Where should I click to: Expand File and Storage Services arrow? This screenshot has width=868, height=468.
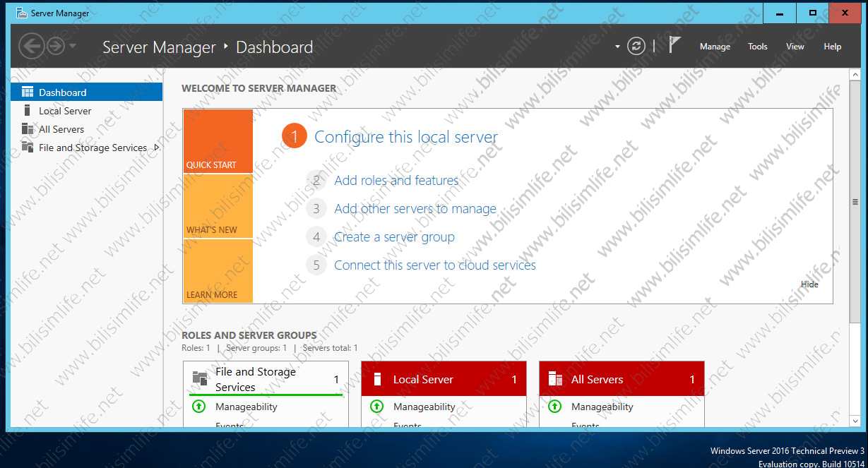click(x=156, y=147)
